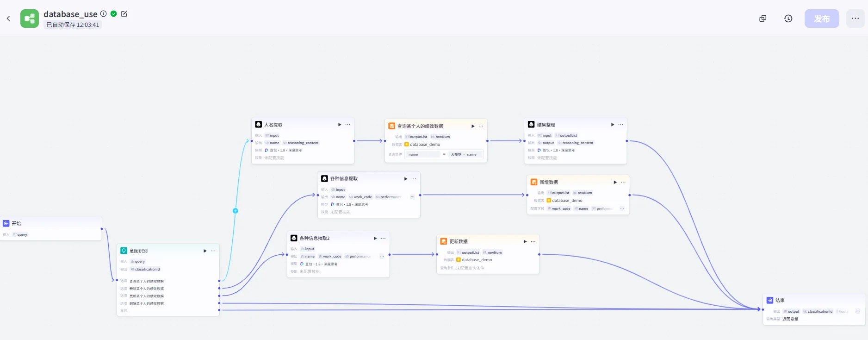Select the 开始 start node icon

(6, 223)
